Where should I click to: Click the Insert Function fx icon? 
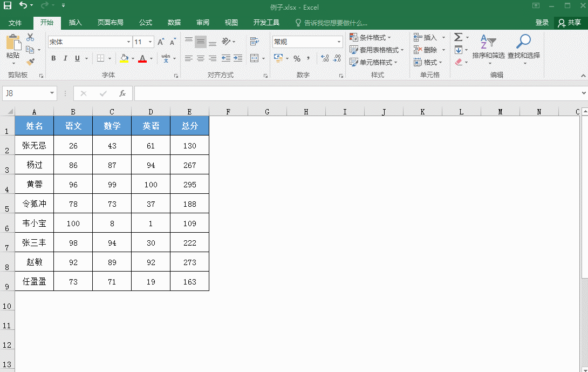click(122, 93)
